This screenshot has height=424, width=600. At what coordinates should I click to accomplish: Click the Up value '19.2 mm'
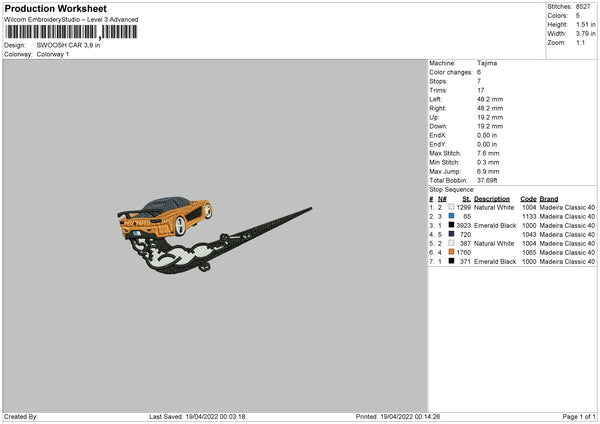click(x=490, y=117)
